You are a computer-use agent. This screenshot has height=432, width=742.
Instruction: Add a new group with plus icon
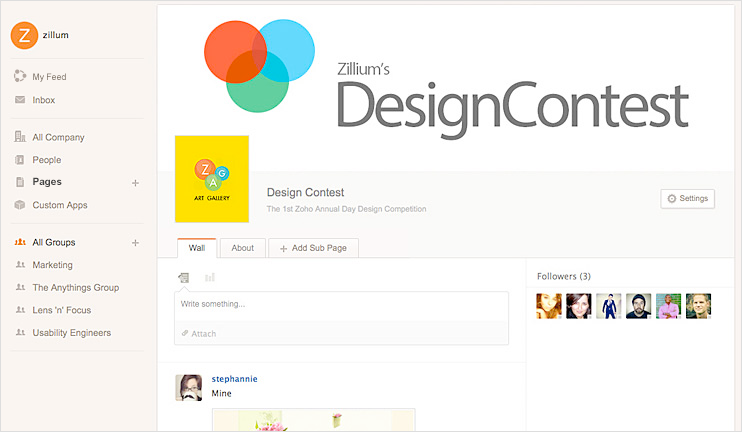tap(135, 243)
